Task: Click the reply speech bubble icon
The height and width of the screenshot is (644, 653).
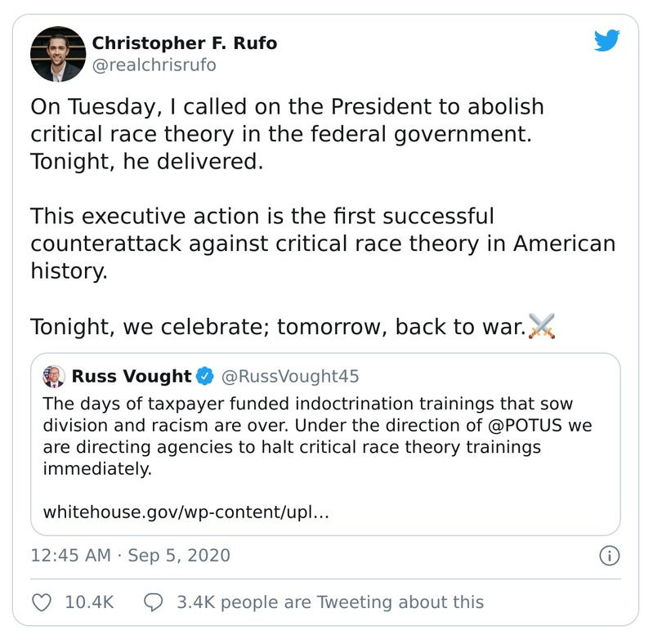Action: tap(154, 602)
